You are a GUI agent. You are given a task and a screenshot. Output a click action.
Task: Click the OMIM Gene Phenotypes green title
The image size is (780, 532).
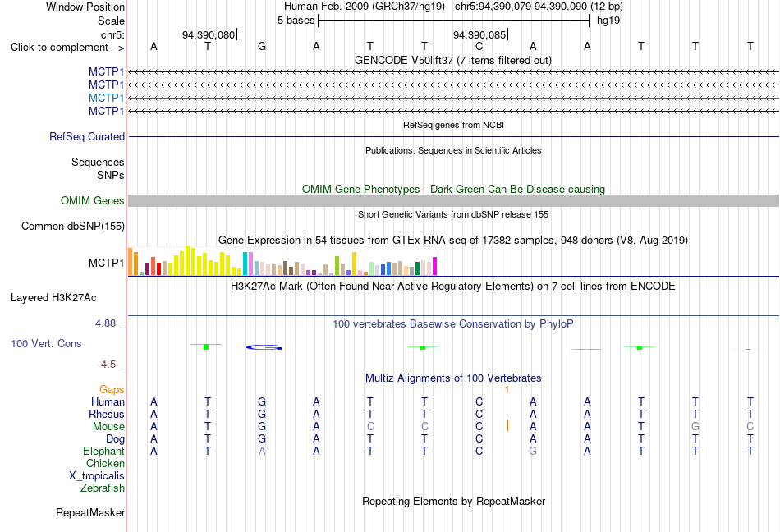point(454,190)
